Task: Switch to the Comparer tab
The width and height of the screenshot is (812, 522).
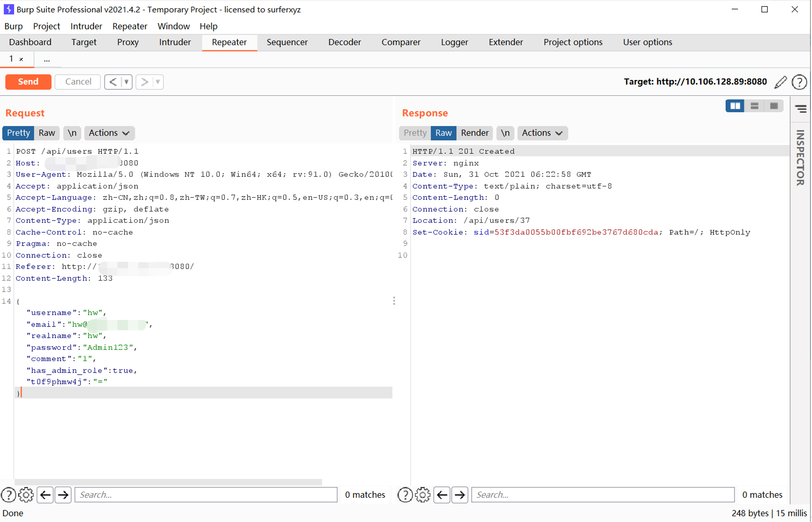Action: [x=401, y=42]
